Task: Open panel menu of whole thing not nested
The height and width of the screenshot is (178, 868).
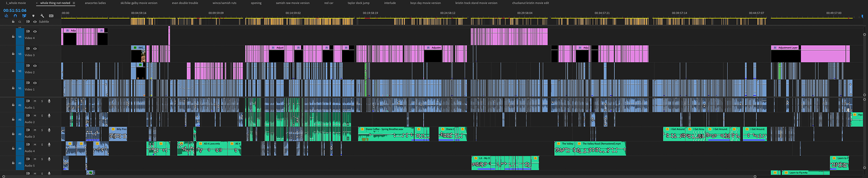Action: pos(74,3)
